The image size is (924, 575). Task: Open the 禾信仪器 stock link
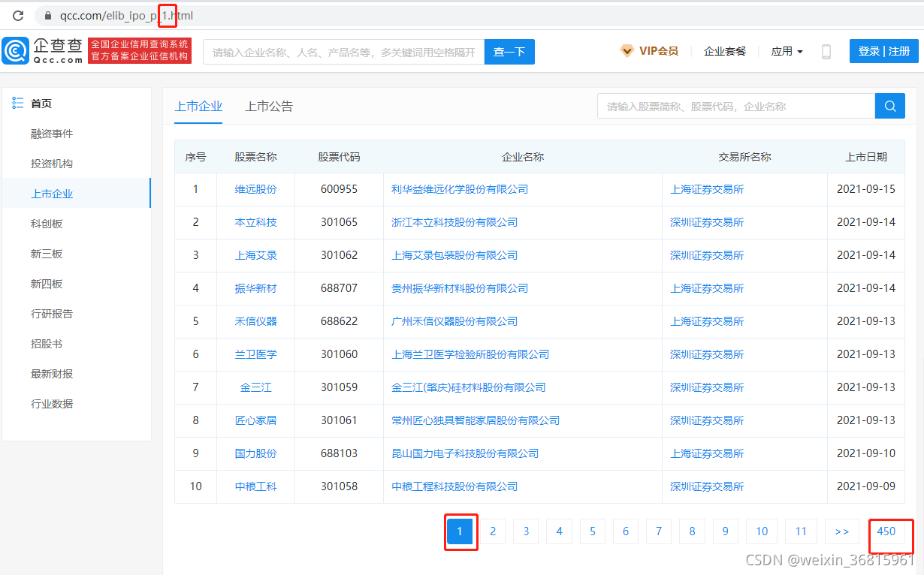pyautogui.click(x=255, y=321)
